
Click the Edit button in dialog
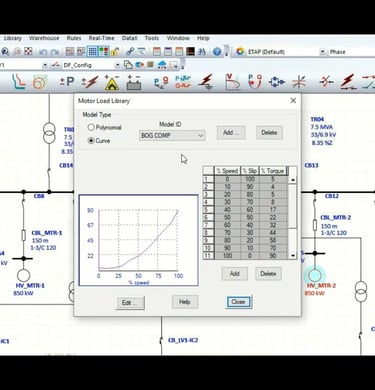click(130, 303)
